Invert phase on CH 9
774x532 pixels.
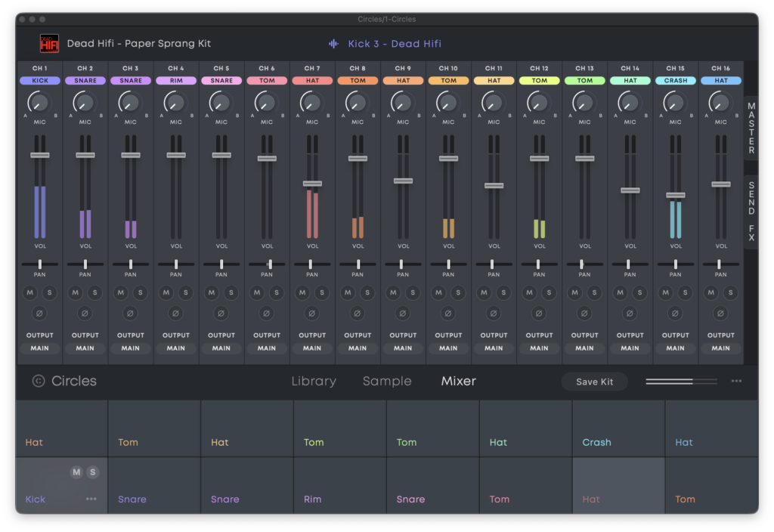[x=403, y=314]
